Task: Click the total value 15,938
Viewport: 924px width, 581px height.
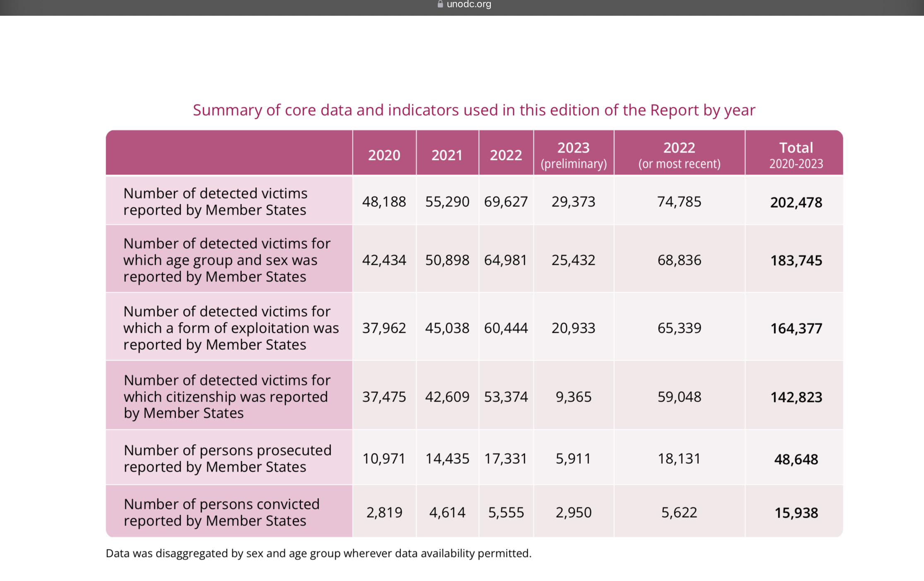Action: coord(796,513)
